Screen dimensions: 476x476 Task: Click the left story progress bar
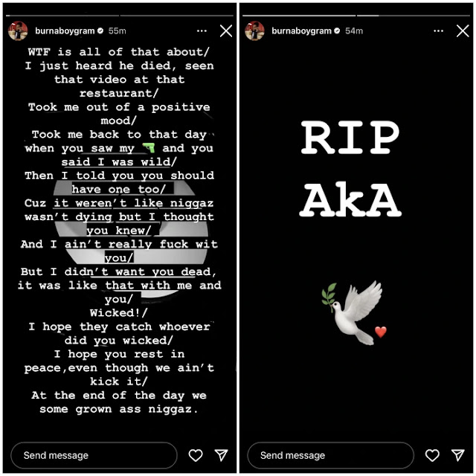(x=120, y=15)
